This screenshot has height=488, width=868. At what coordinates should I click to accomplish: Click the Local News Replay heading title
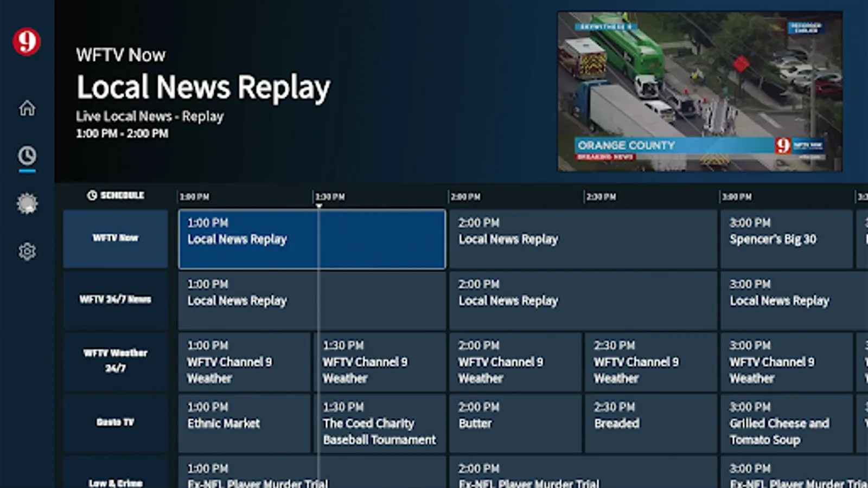(x=203, y=87)
